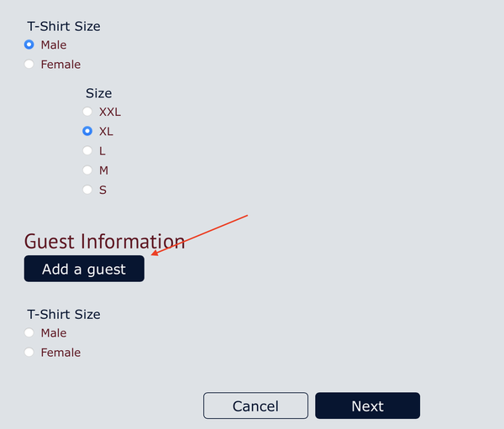Image resolution: width=504 pixels, height=429 pixels.
Task: Select the S size radio button
Action: point(87,190)
